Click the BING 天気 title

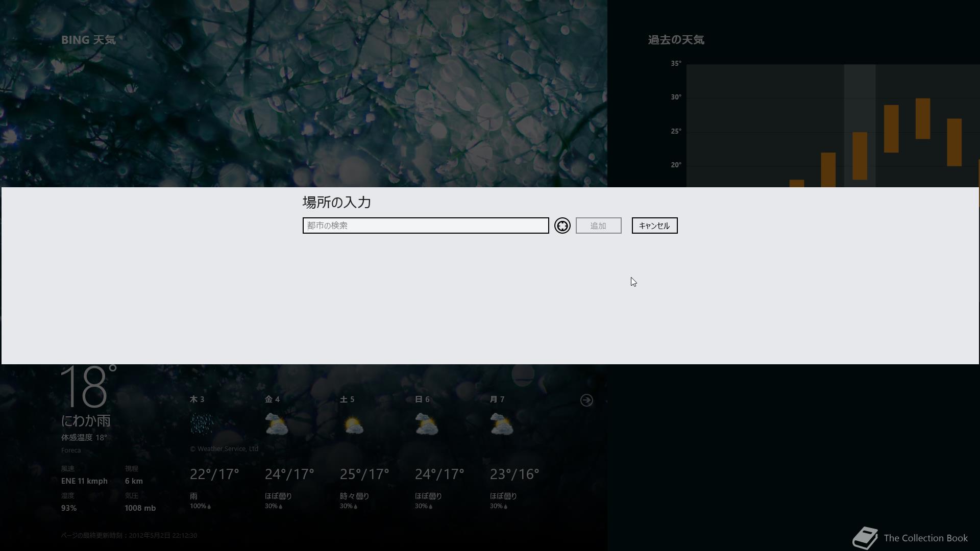[88, 40]
